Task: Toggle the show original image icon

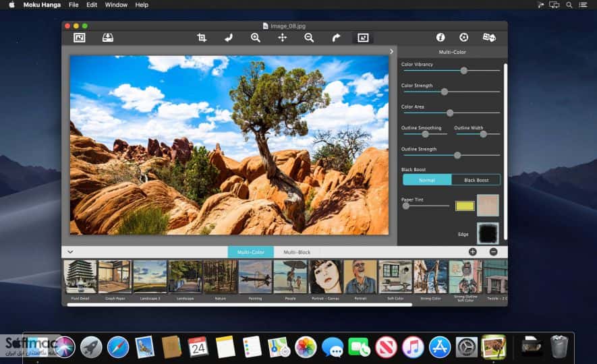Action: [363, 38]
